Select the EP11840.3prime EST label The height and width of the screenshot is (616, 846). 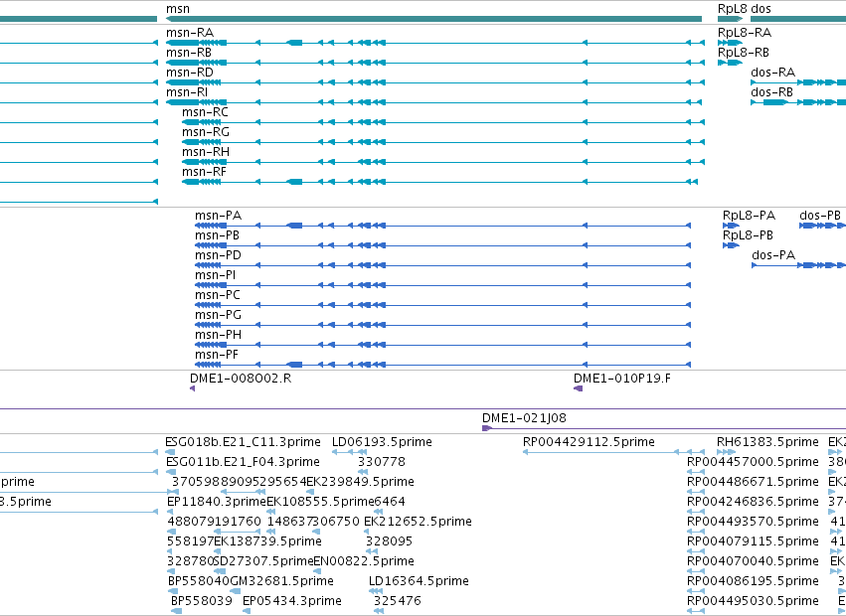pos(217,502)
